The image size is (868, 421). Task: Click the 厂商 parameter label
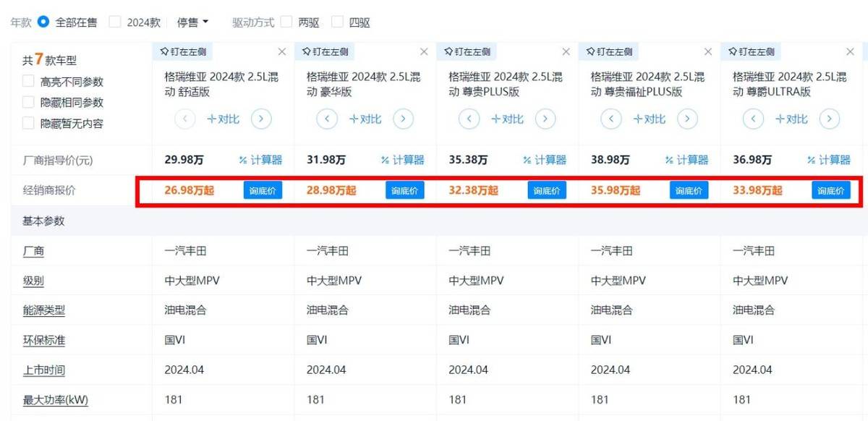pyautogui.click(x=33, y=251)
